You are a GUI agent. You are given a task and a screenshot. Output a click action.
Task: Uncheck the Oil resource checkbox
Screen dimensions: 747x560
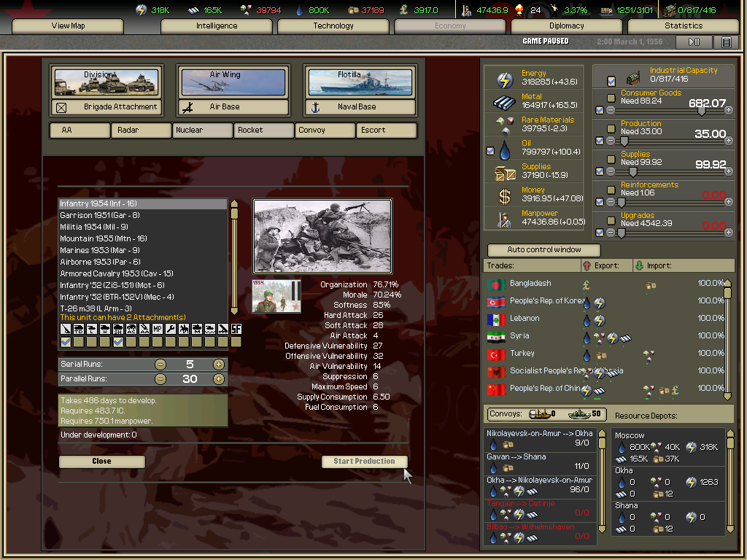[x=490, y=151]
